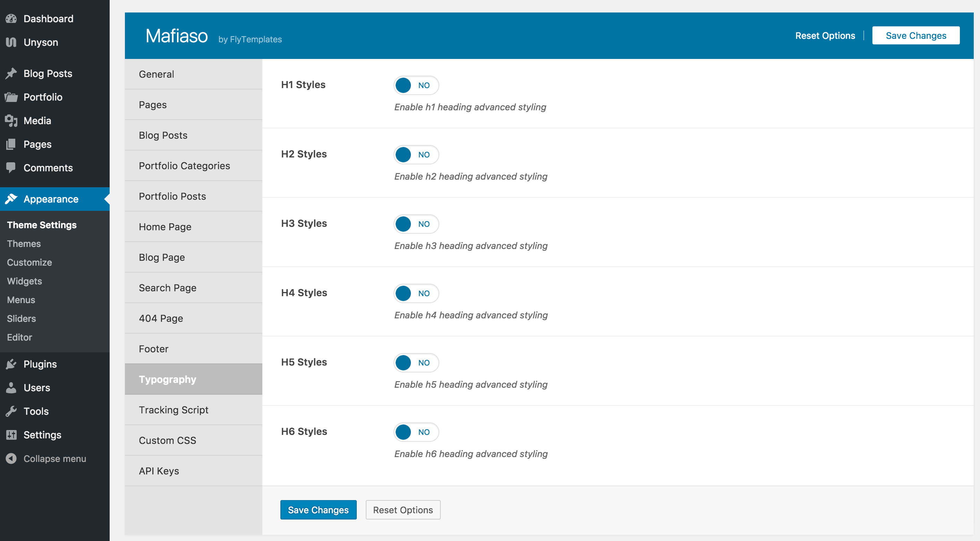This screenshot has width=980, height=541.
Task: Click the Blog Posts pushpin icon
Action: tap(11, 74)
